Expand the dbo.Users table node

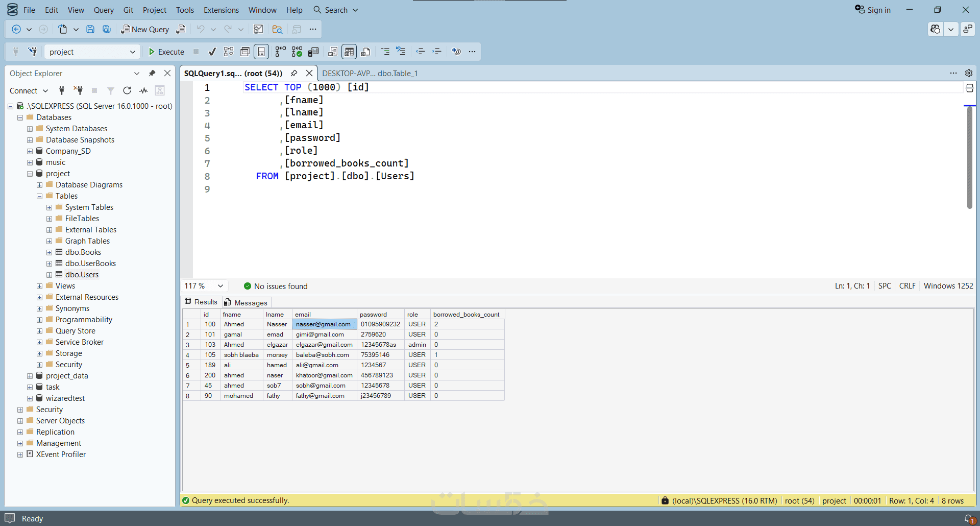[x=50, y=275]
